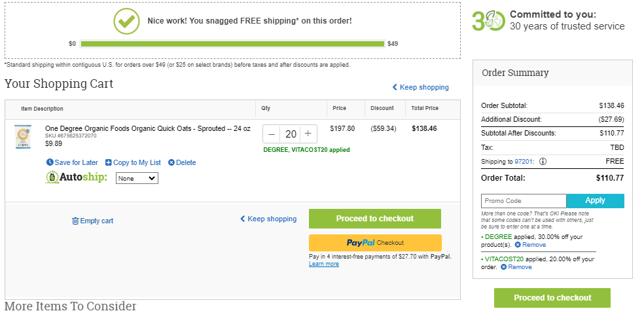This screenshot has height=311, width=644.
Task: Remove the DEGREE promo code
Action: click(x=530, y=245)
